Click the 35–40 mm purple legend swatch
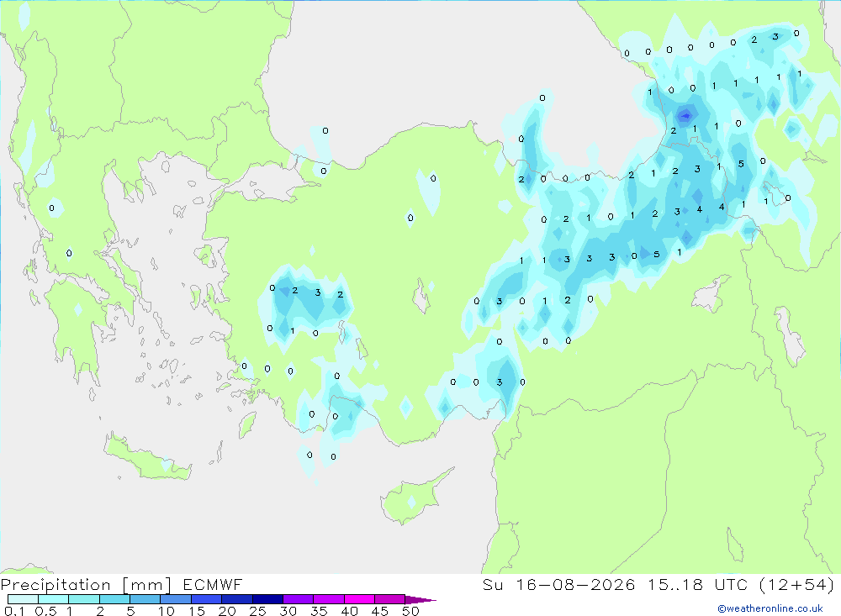This screenshot has width=841, height=616. (x=328, y=599)
